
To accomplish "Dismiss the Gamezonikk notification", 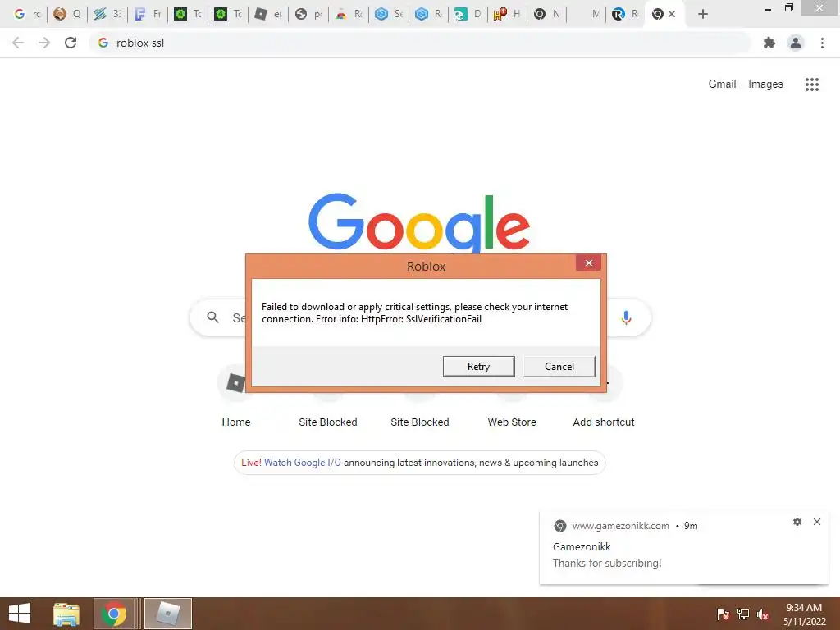I will pyautogui.click(x=816, y=521).
